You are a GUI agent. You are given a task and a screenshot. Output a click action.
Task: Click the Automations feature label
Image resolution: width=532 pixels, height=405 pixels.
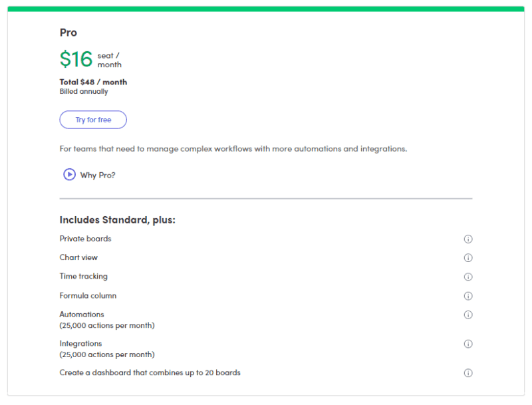tap(82, 315)
